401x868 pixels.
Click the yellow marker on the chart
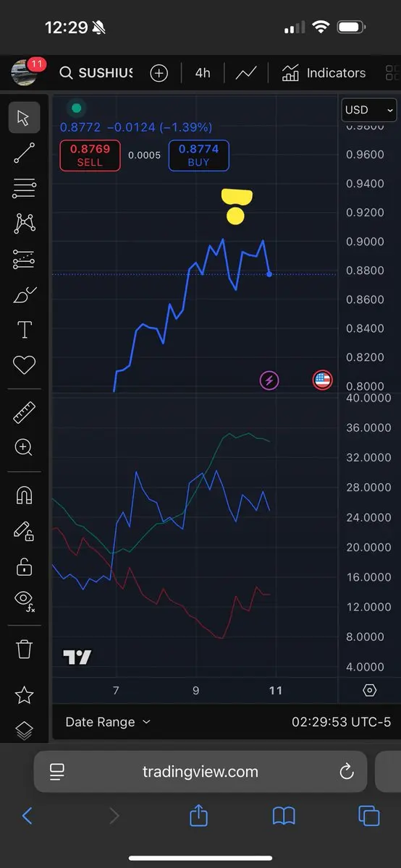[235, 206]
